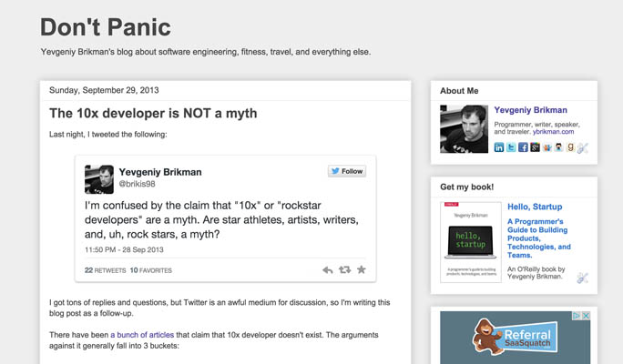
Task: Open the Google+ icon in About Me
Action: (535, 147)
